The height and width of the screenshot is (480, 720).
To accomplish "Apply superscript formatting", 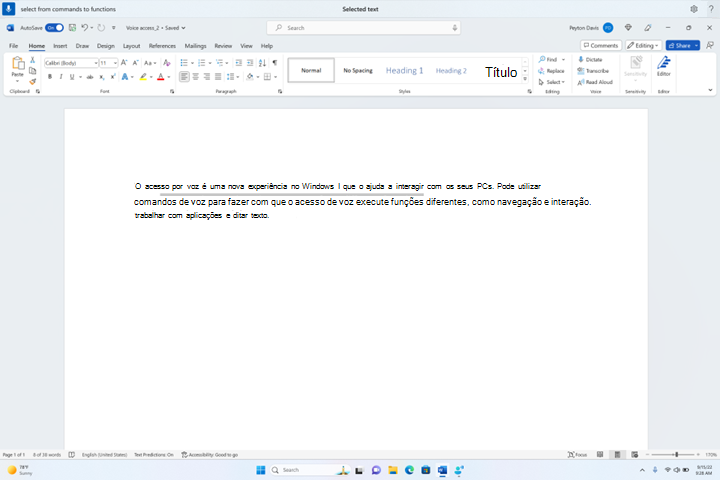I will pos(112,77).
